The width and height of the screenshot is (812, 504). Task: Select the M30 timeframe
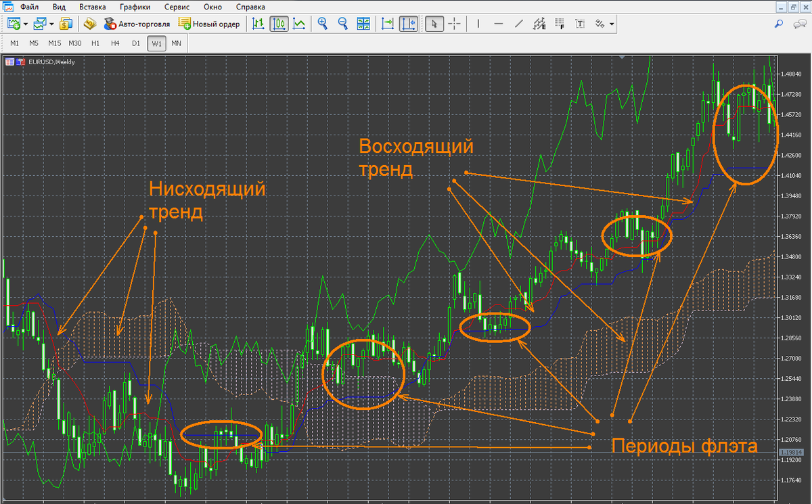(75, 43)
